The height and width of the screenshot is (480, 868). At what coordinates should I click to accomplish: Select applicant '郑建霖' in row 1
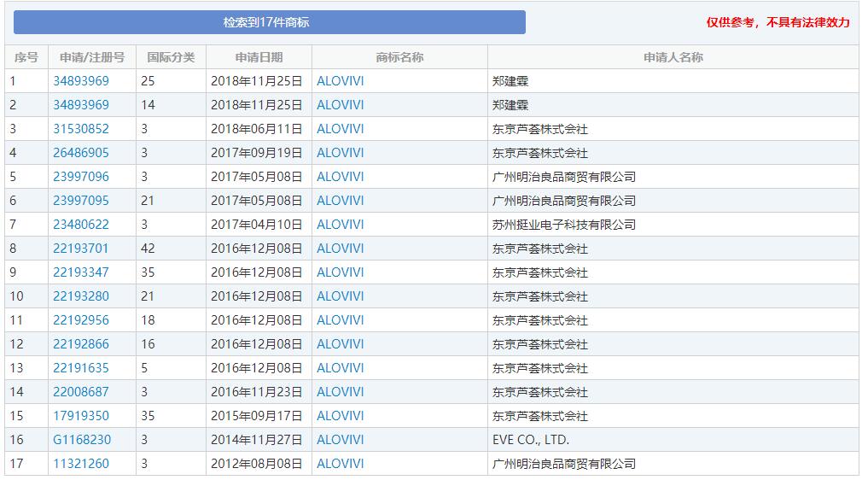click(510, 81)
